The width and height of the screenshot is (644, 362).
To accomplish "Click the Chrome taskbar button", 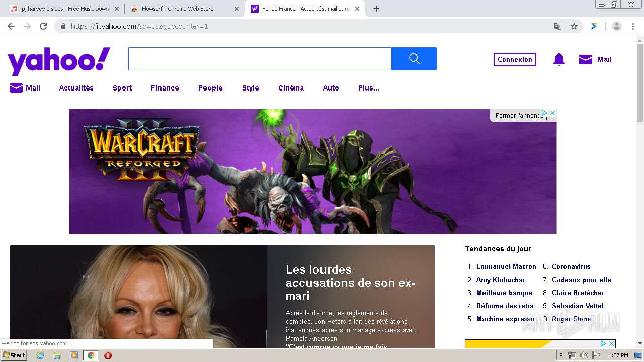I will [91, 355].
